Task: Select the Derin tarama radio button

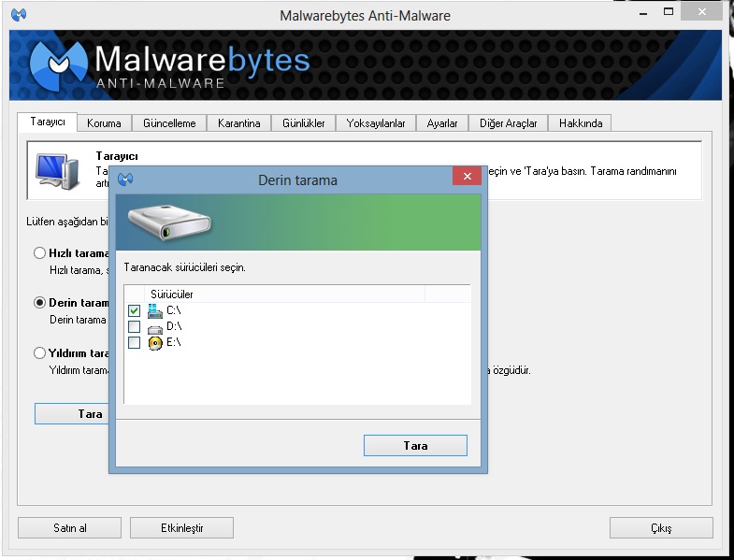Action: (40, 303)
